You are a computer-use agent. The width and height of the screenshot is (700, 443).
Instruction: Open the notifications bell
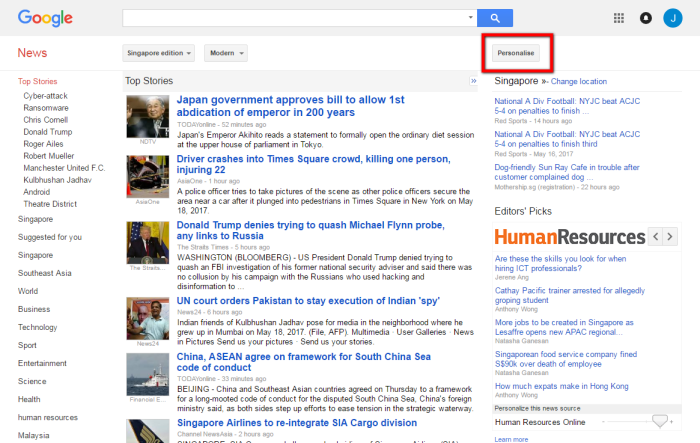coord(646,18)
